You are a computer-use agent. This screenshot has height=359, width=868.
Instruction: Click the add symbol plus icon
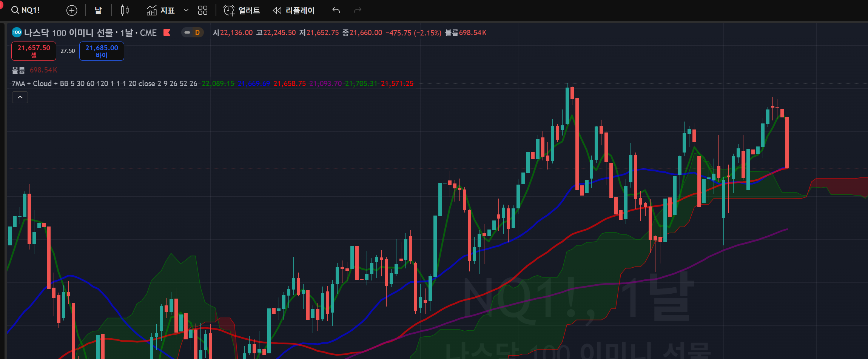coord(72,11)
